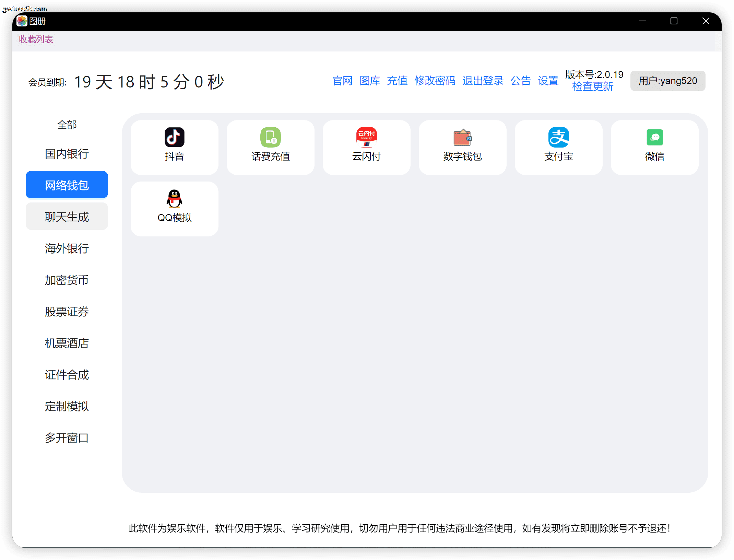Switch to the 国内银行 category
The width and height of the screenshot is (734, 560).
click(67, 154)
